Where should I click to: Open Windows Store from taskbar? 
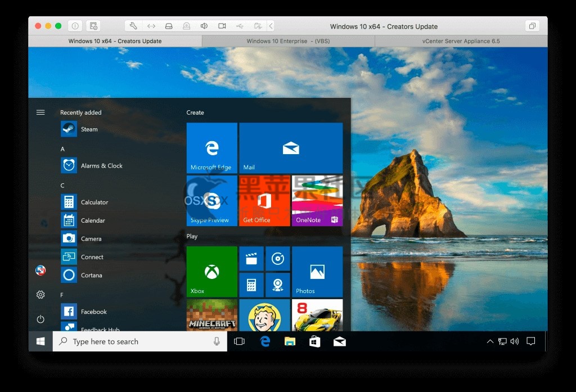click(315, 341)
